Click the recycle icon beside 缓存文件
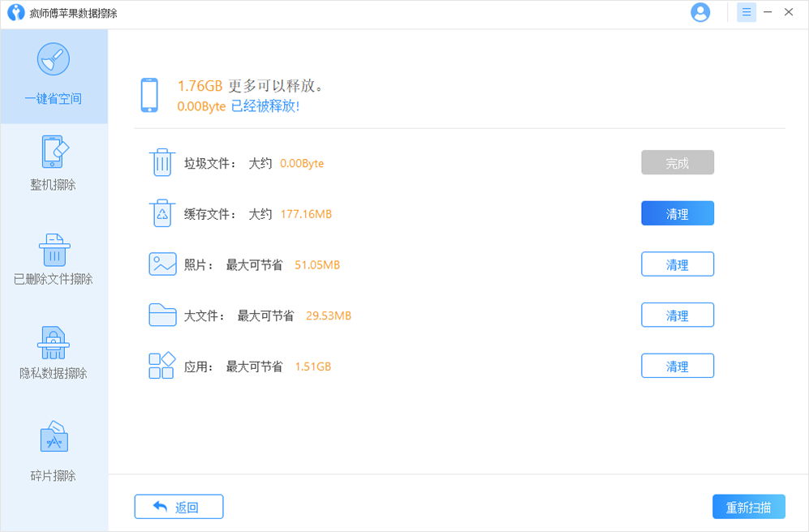The image size is (809, 532). (162, 212)
